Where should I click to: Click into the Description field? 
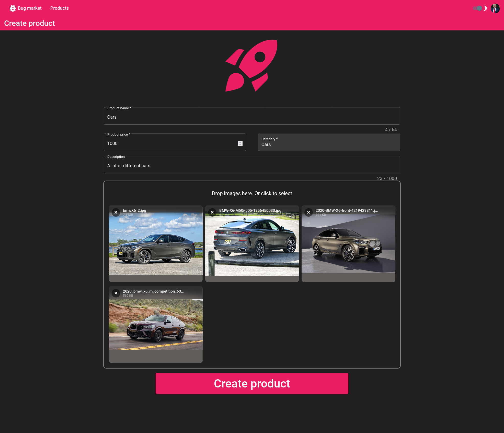[252, 166]
